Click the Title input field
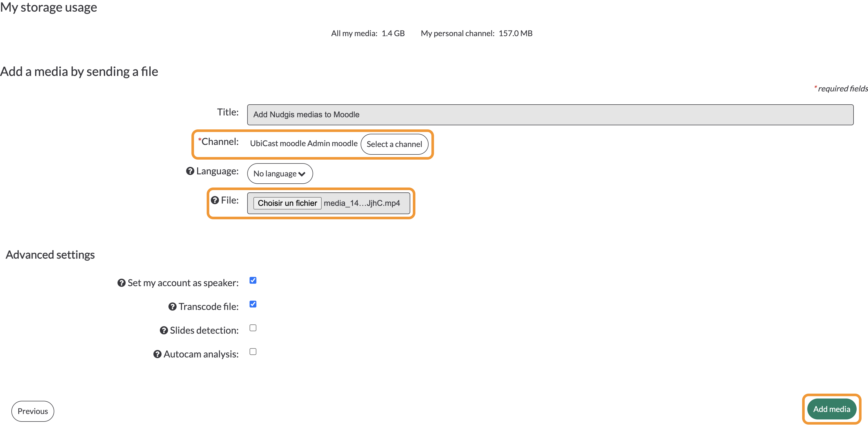Screen dimensions: 868x429 point(550,115)
